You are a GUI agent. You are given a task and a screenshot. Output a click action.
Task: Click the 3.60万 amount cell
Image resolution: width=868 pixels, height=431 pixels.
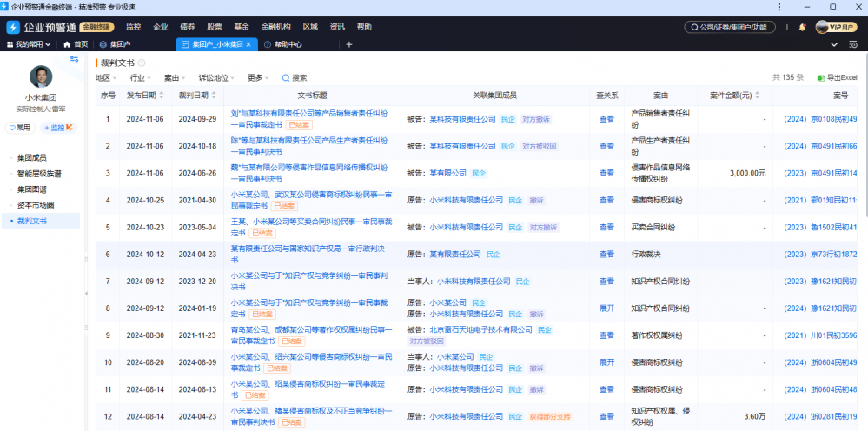tap(755, 416)
